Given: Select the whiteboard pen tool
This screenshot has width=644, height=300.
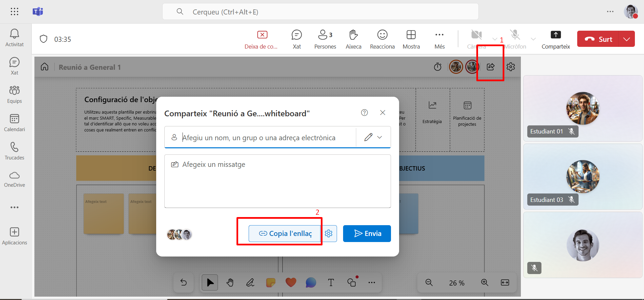Looking at the screenshot, I should click(250, 282).
